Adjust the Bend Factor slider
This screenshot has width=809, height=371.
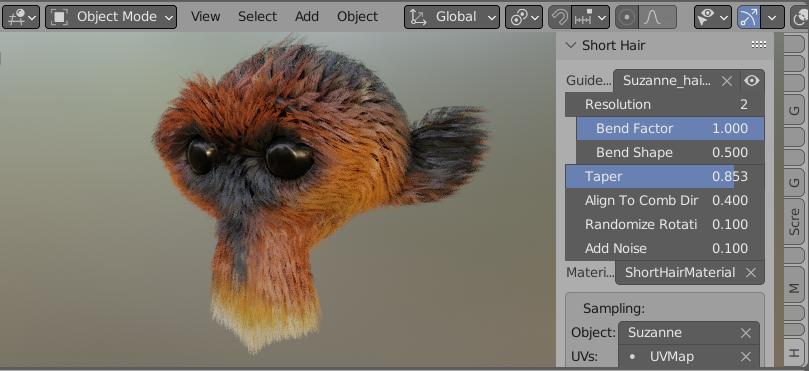[670, 128]
